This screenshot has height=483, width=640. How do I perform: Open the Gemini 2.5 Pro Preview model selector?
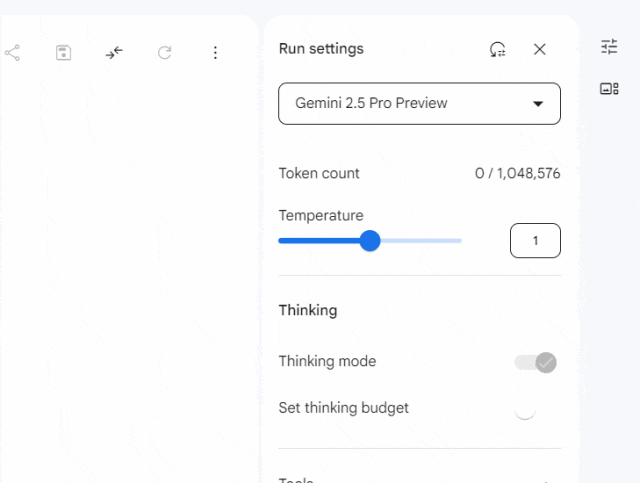coord(419,103)
